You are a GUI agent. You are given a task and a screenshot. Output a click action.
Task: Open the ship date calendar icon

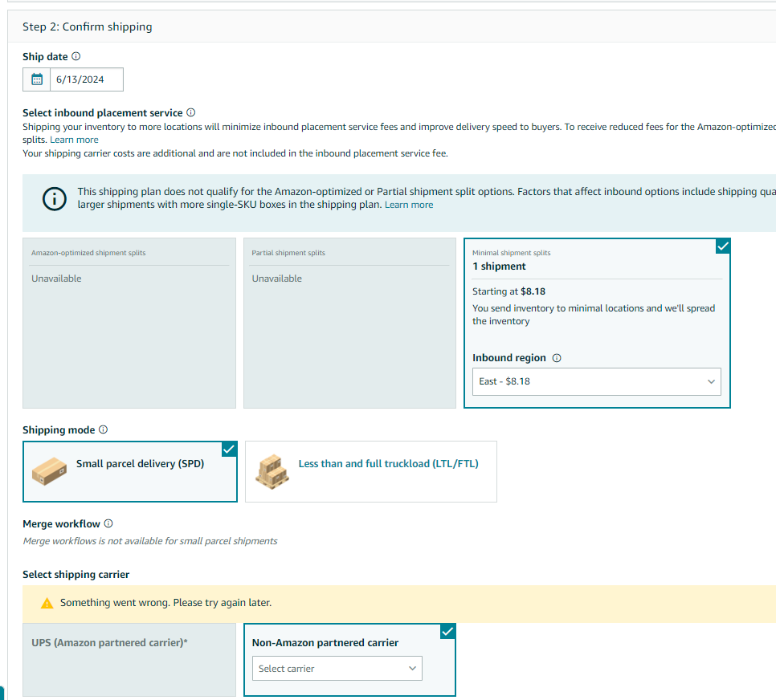37,79
